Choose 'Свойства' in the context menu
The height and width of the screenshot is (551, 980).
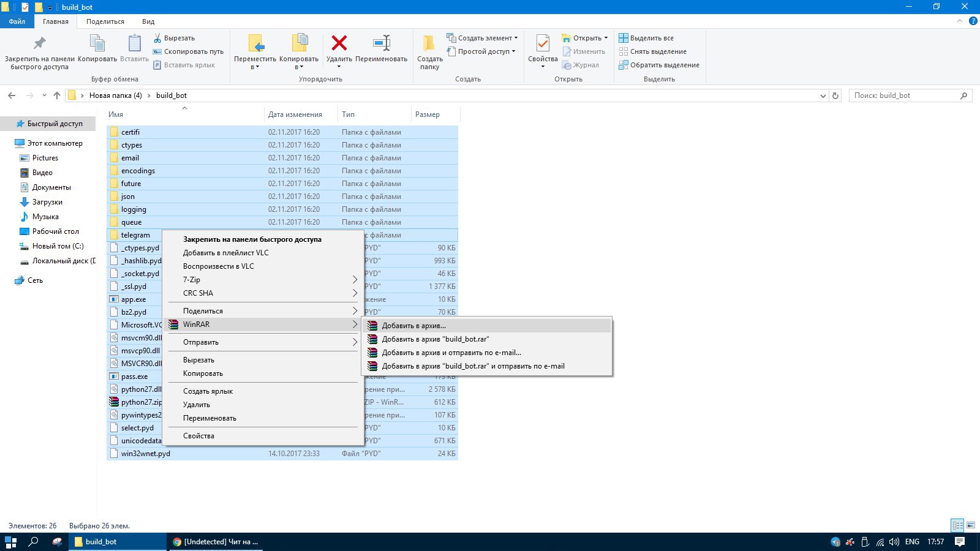tap(198, 436)
